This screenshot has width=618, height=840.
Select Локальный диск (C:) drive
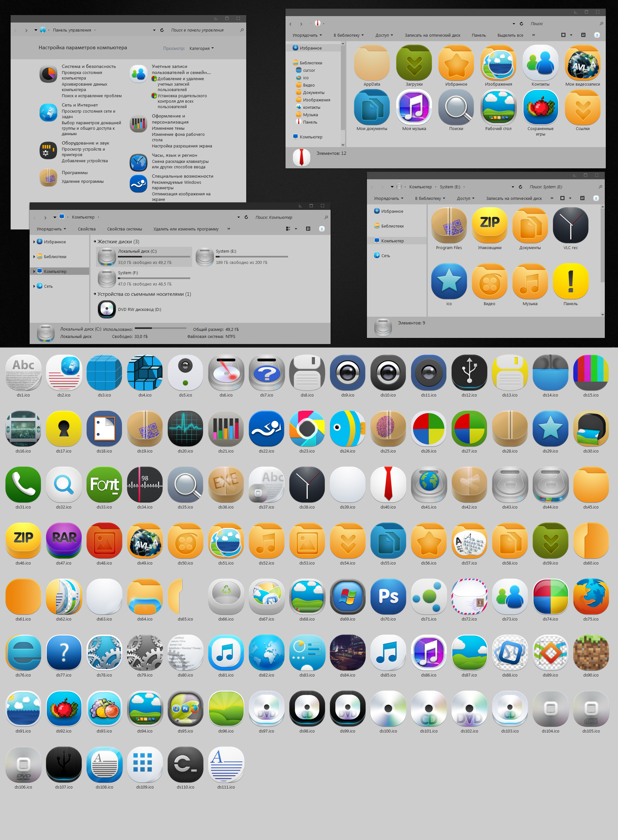point(144,257)
